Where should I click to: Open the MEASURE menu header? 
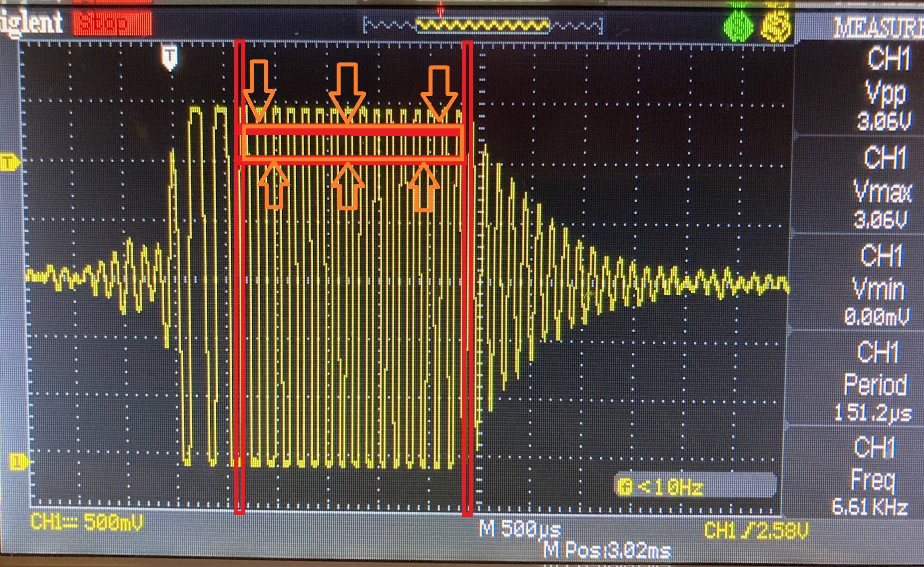(878, 27)
